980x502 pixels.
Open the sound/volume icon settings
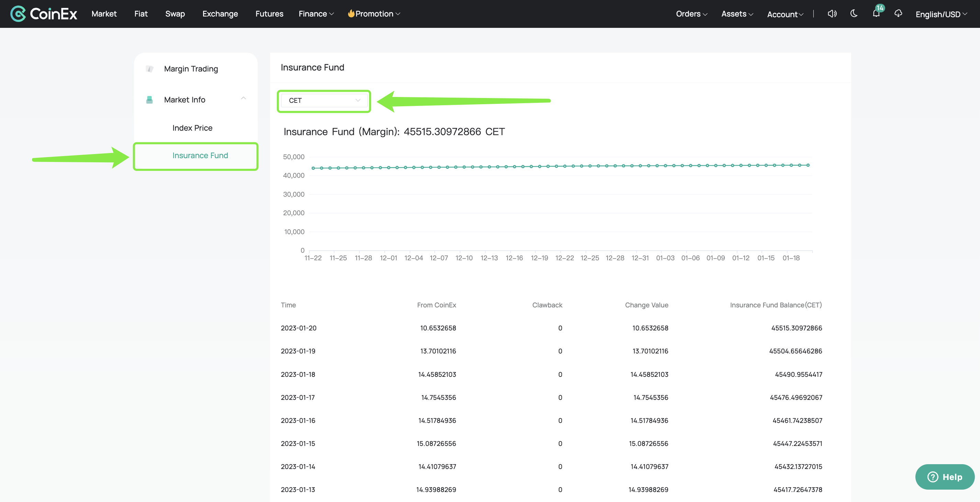pos(831,13)
